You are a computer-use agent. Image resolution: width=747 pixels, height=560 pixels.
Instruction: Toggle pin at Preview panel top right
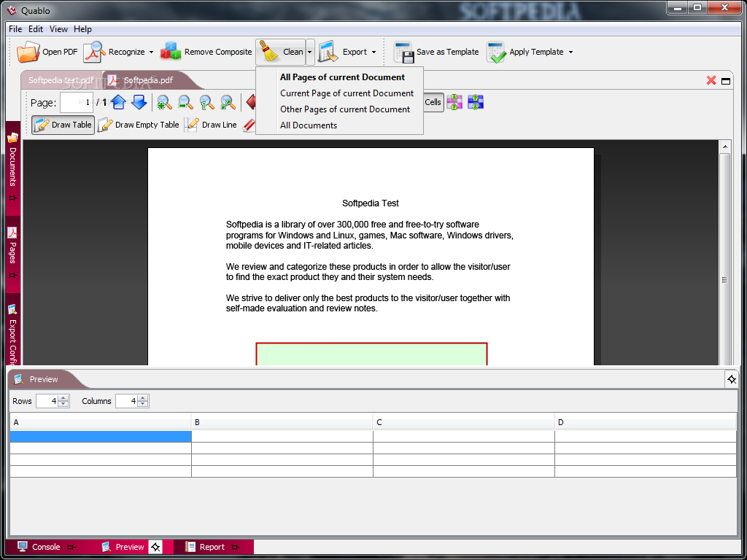pos(731,379)
